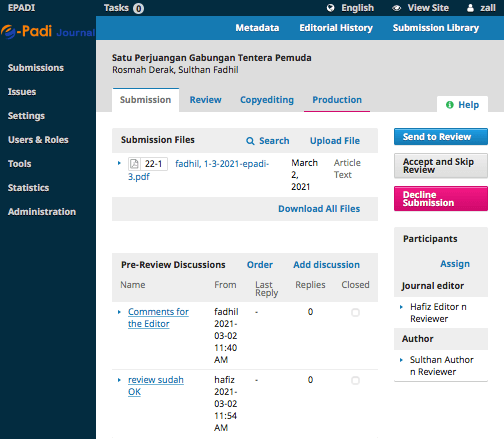The image size is (504, 439).
Task: Expand the 22-1 submission file row
Action: (119, 163)
